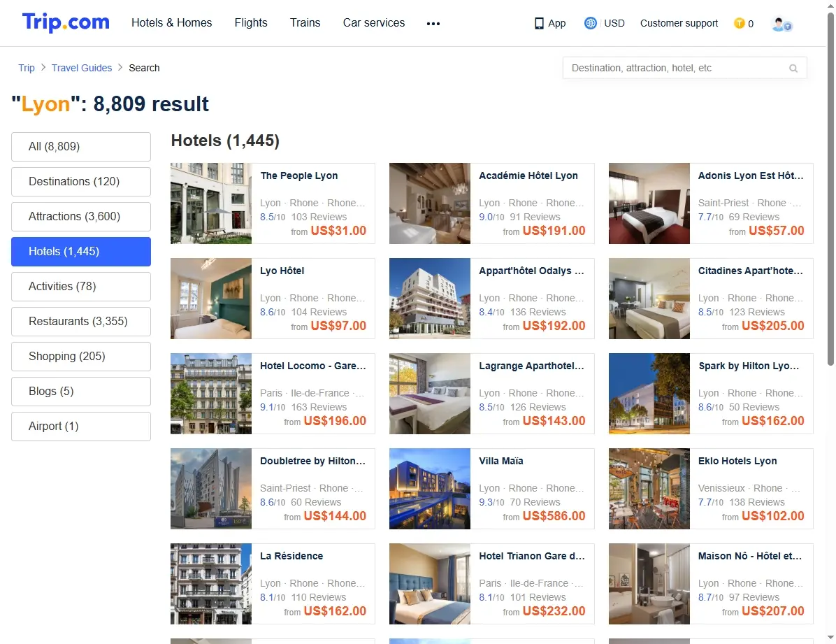Screen dimensions: 836x644
Task: Open the Trip Coins icon
Action: pyautogui.click(x=739, y=23)
